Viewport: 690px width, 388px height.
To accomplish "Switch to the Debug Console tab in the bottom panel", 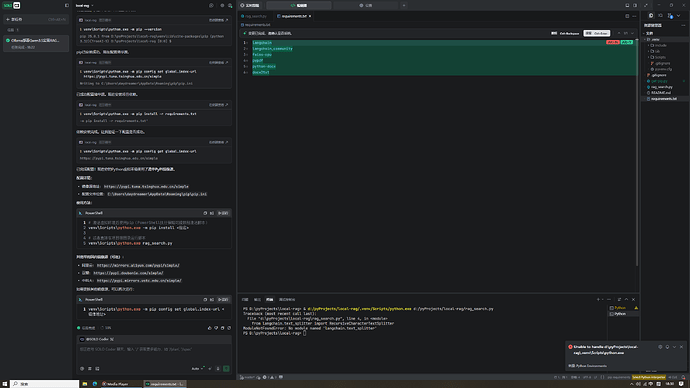I will pos(287,300).
